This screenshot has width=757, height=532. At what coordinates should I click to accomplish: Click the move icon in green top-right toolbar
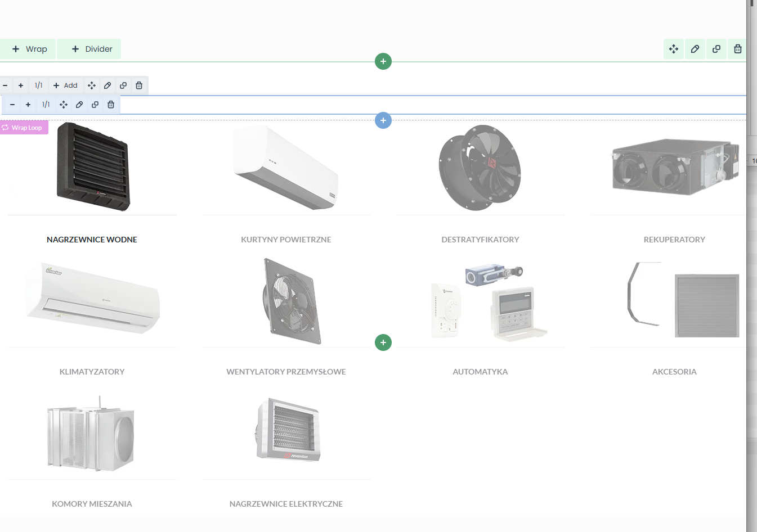(x=674, y=49)
